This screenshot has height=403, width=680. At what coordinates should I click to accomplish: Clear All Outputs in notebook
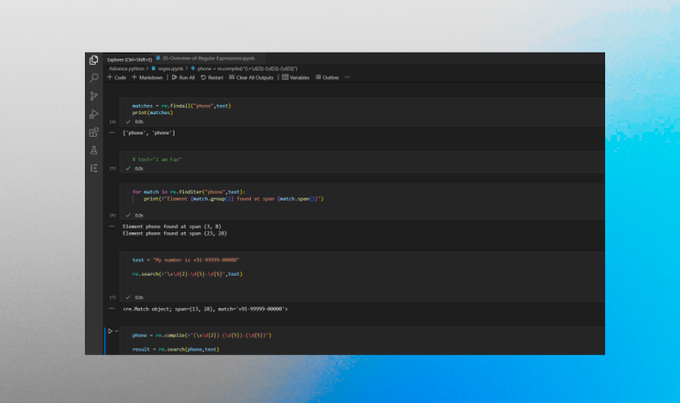pyautogui.click(x=251, y=78)
